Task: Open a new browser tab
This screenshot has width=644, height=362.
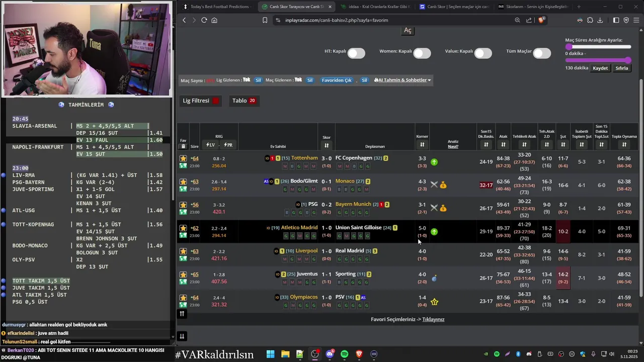Action: pos(579,7)
